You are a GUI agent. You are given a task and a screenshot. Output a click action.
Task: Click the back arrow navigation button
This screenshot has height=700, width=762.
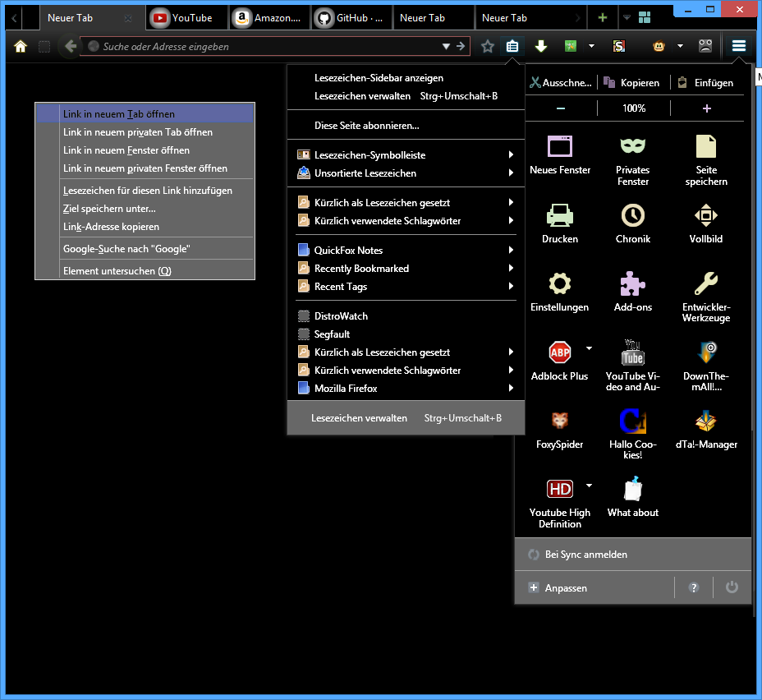(x=71, y=46)
